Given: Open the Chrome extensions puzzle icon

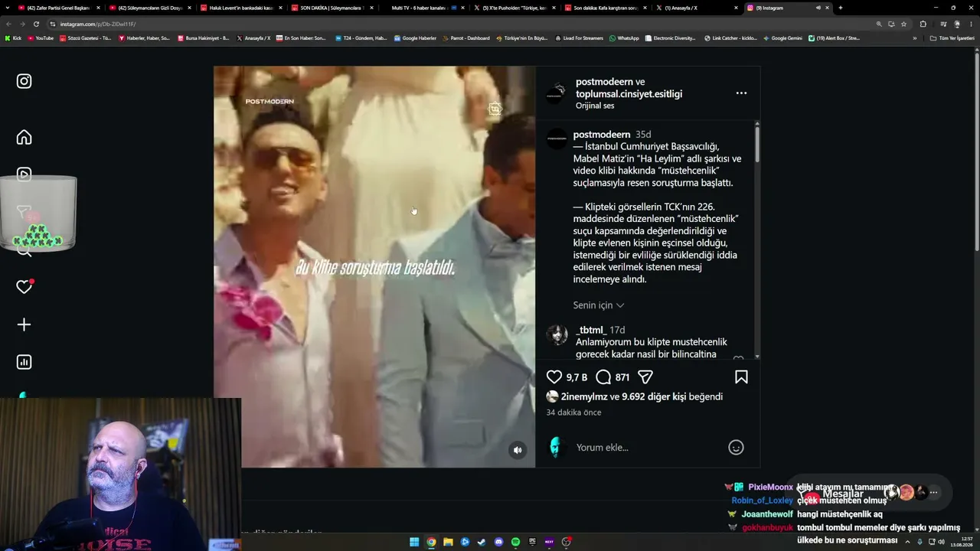Looking at the screenshot, I should click(x=923, y=24).
